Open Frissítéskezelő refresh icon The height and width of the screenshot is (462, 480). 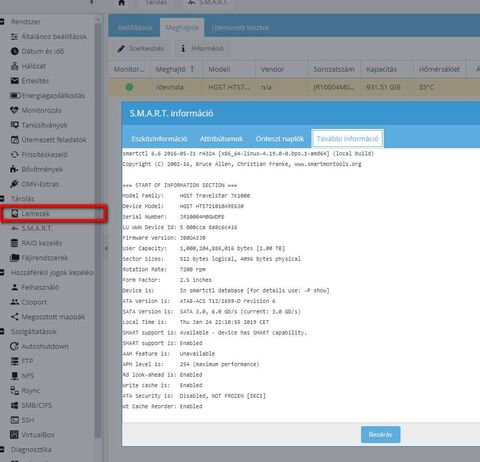click(x=14, y=155)
